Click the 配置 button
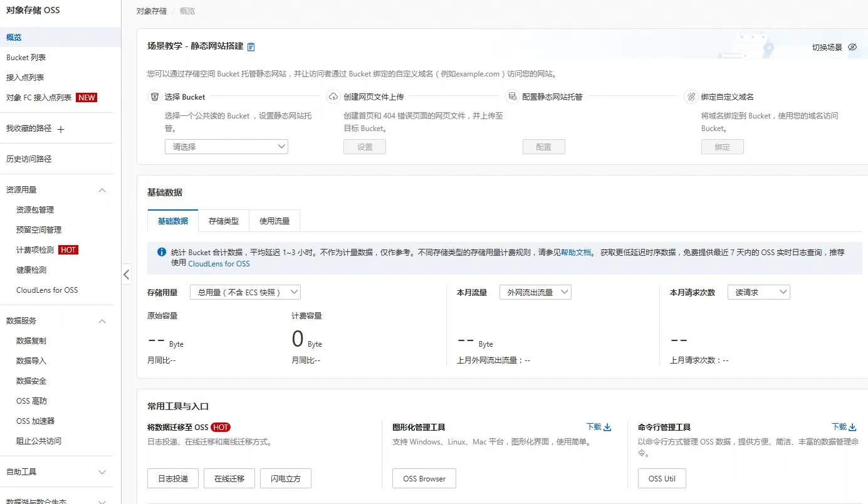 tap(544, 147)
